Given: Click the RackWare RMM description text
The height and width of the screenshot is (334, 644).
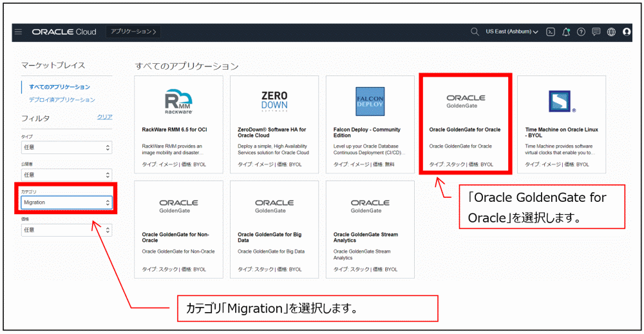Looking at the screenshot, I should point(172,150).
